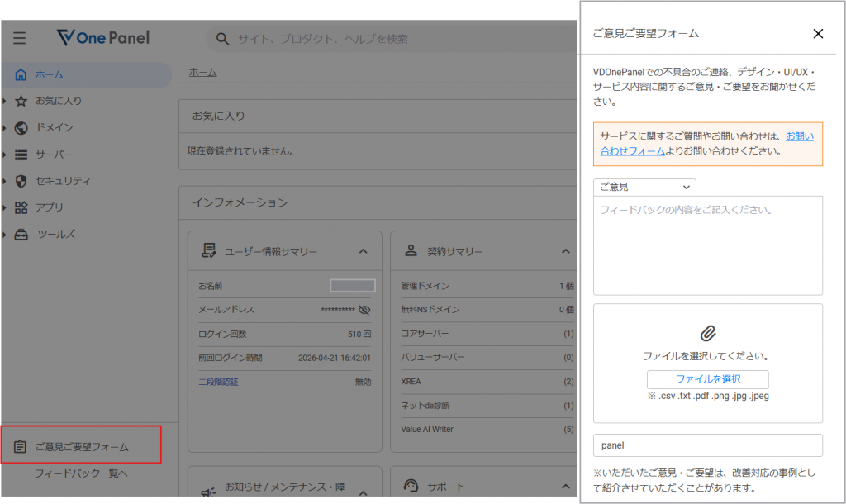Open the ご意見 category dropdown

(x=644, y=188)
